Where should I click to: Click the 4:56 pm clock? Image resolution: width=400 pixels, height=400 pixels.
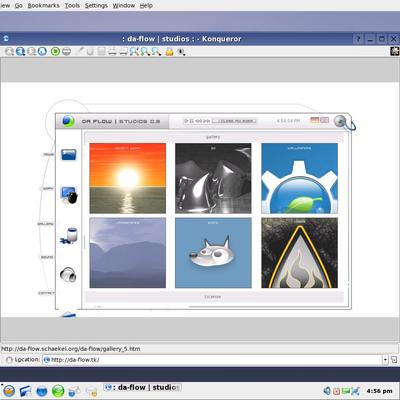point(379,391)
